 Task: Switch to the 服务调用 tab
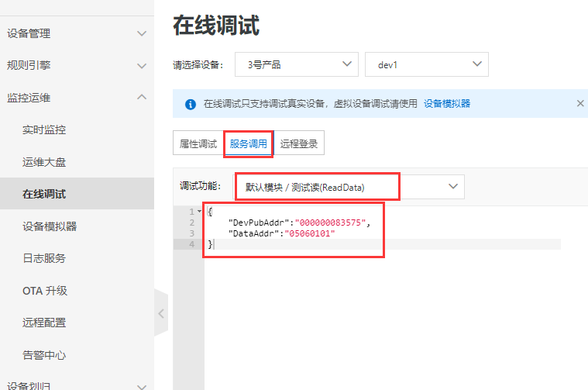click(x=249, y=143)
